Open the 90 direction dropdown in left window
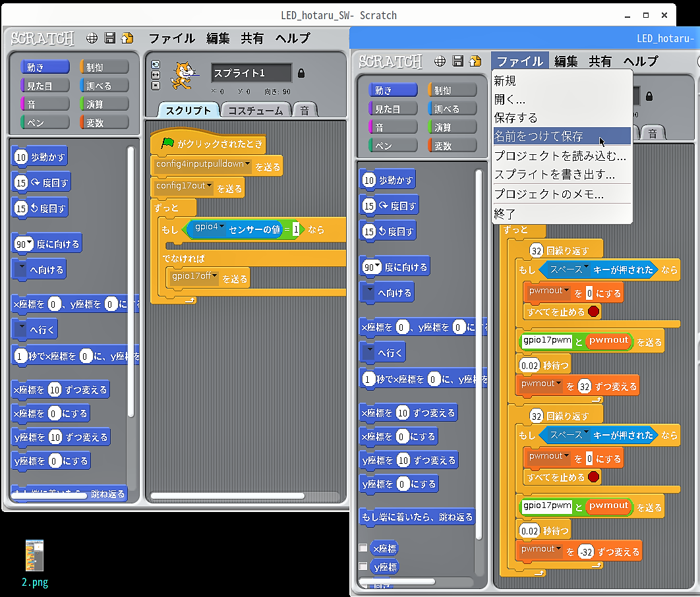700x597 pixels. (x=30, y=242)
